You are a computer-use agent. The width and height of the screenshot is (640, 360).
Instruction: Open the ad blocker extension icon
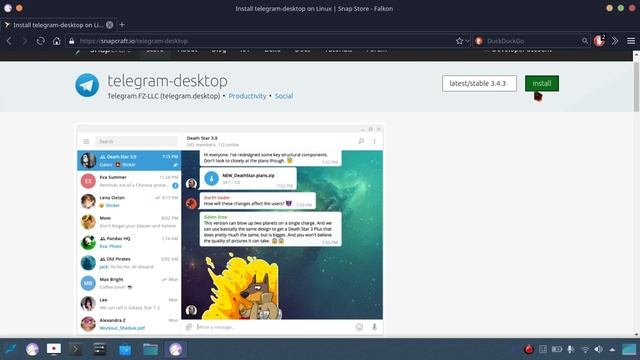[x=599, y=40]
